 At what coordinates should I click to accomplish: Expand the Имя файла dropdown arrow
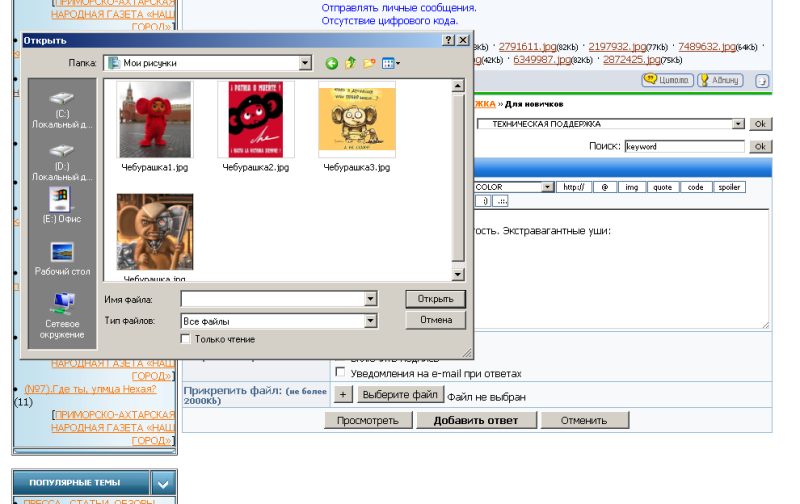[371, 299]
